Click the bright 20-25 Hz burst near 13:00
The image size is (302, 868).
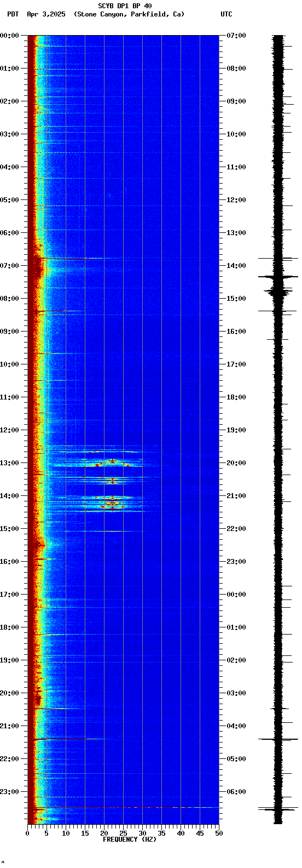point(112,462)
